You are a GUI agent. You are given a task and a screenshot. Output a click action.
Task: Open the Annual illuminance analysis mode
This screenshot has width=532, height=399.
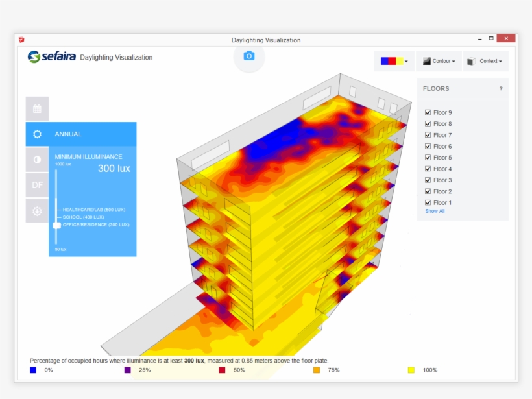pos(37,134)
